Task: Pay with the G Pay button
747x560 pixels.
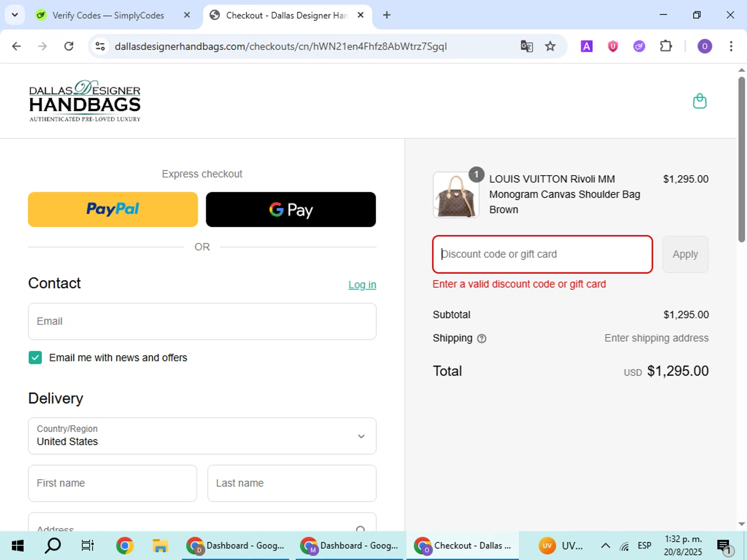Action: 291,210
